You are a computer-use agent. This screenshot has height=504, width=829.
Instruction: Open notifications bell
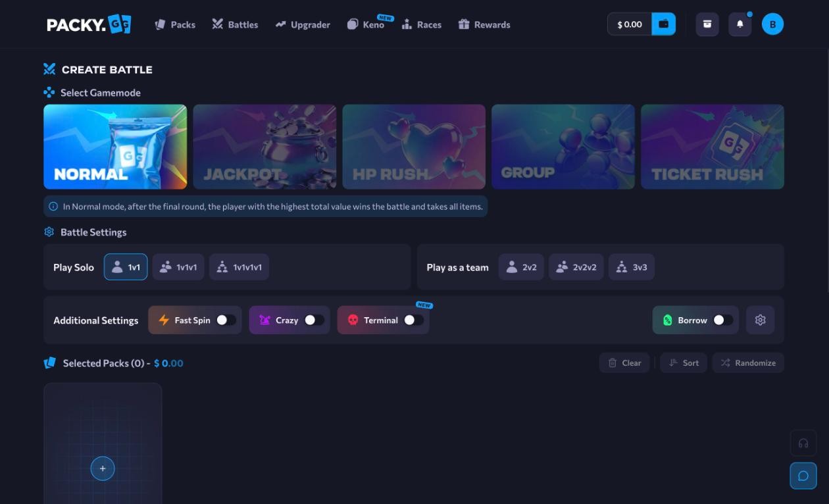[x=740, y=24]
